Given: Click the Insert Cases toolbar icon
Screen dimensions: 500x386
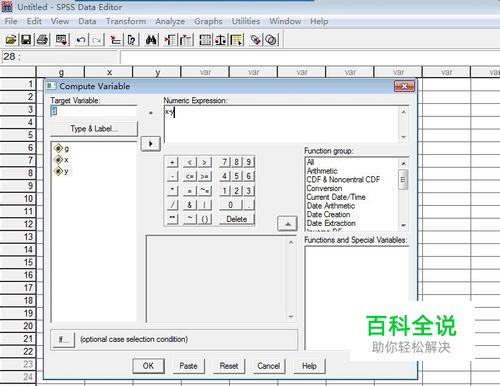Looking at the screenshot, I should click(x=171, y=40).
